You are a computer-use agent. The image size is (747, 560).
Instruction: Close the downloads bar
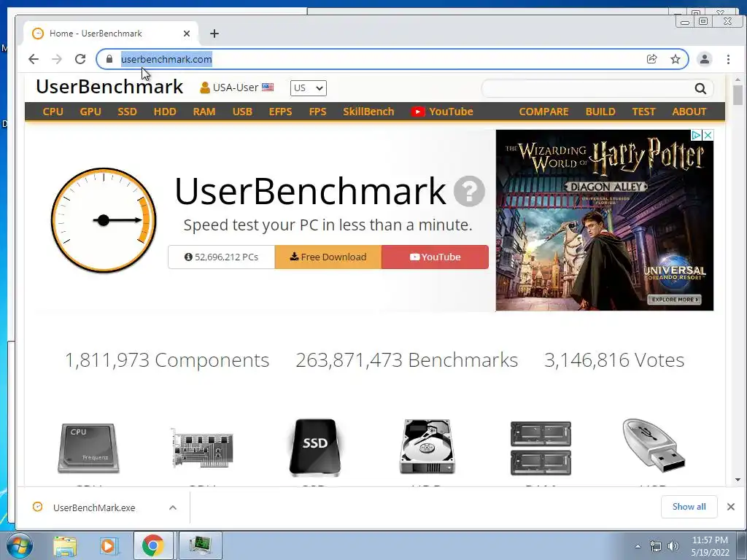tap(731, 507)
